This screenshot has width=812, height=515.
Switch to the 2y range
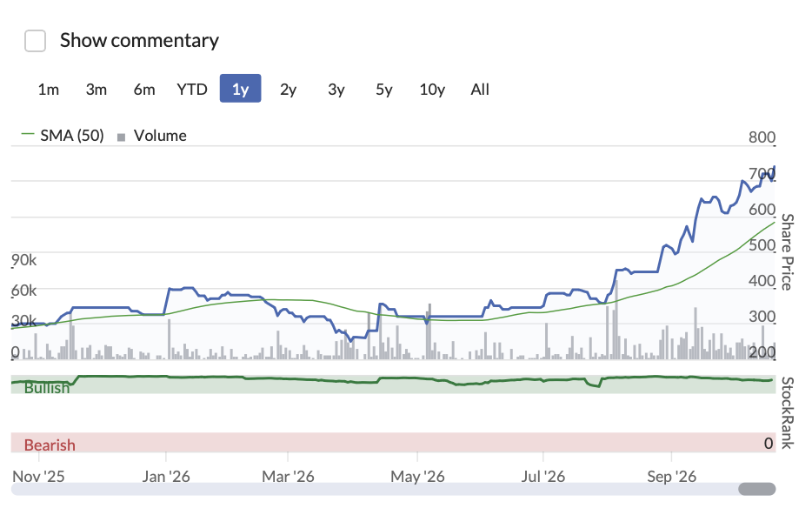coord(288,89)
